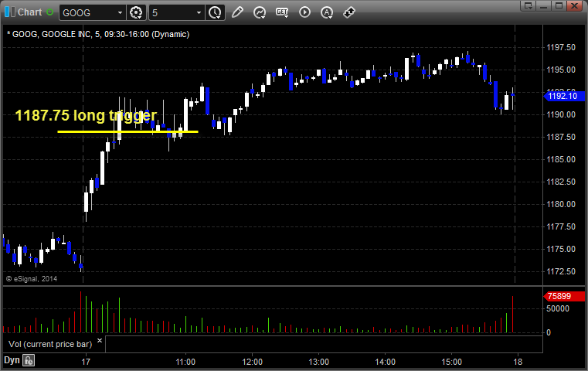Click the Dyn label in bottom corner
The width and height of the screenshot is (588, 371).
click(x=12, y=360)
